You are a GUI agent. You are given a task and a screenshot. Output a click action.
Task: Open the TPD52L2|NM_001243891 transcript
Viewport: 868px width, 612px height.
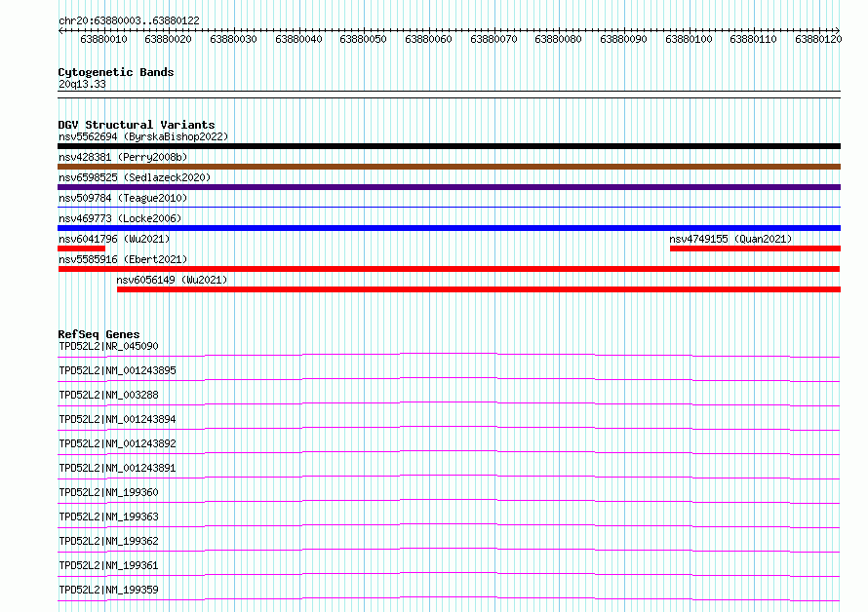point(117,468)
